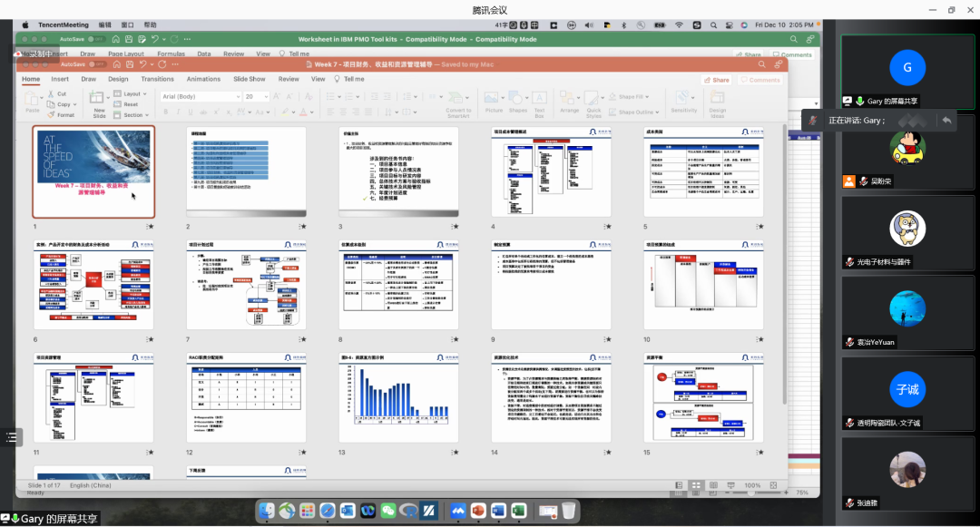
Task: Open the Data tab in Excel window
Action: pos(204,54)
